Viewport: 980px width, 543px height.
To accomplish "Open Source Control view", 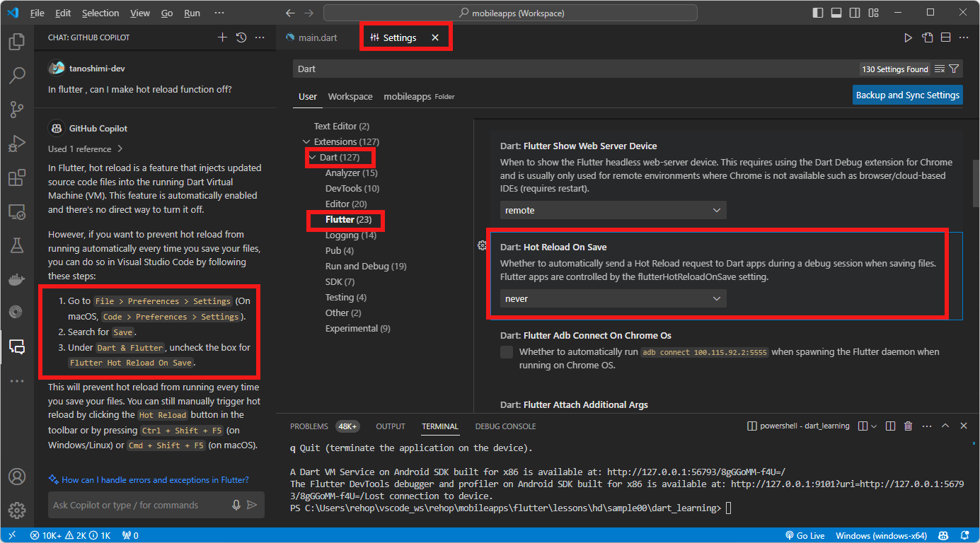I will (17, 108).
